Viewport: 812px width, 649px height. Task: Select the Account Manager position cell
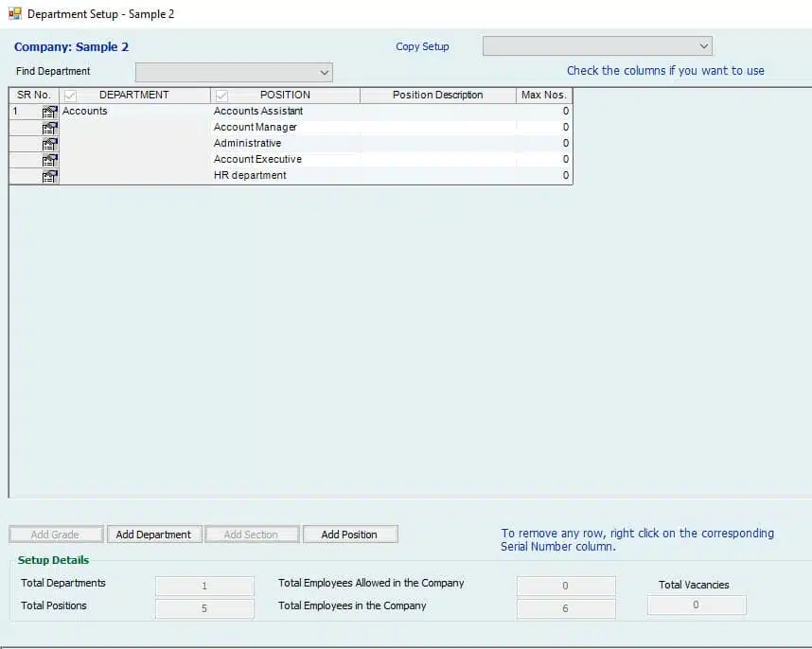click(286, 128)
